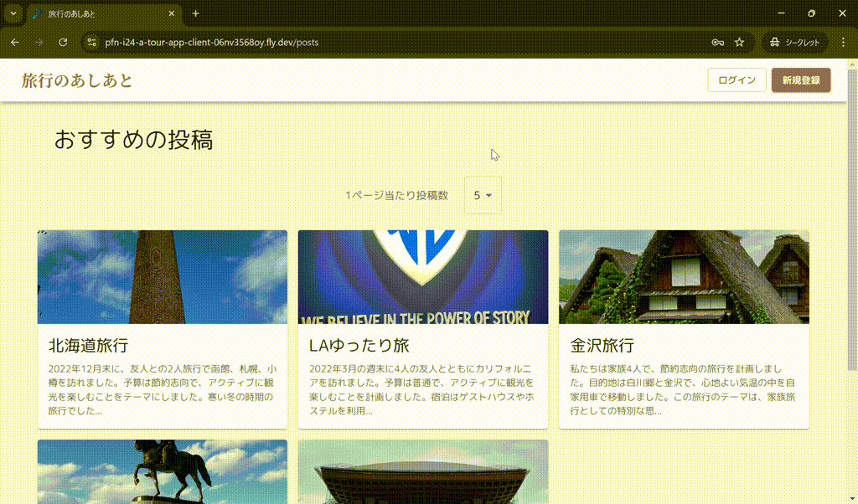The width and height of the screenshot is (858, 504).
Task: Click the LAゆったり旅 card title
Action: click(x=359, y=346)
